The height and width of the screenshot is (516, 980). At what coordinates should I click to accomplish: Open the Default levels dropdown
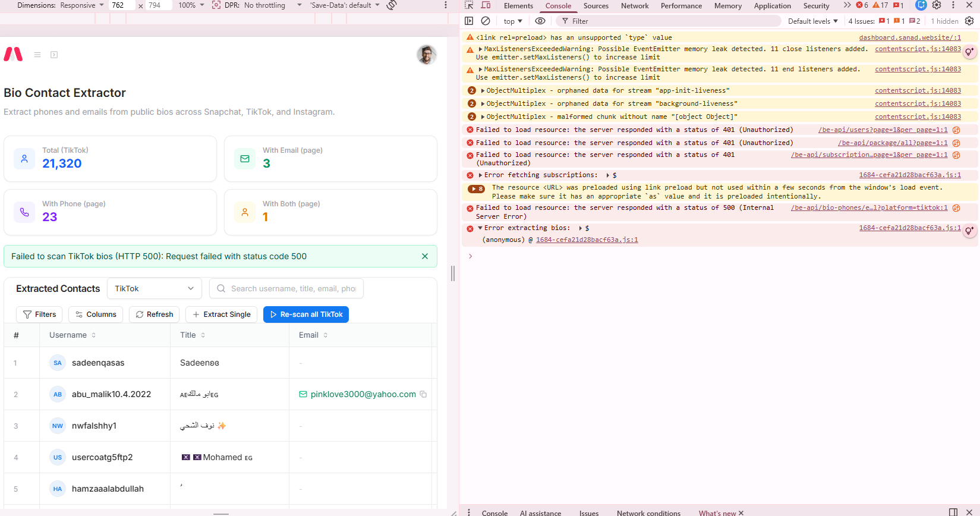pos(812,21)
